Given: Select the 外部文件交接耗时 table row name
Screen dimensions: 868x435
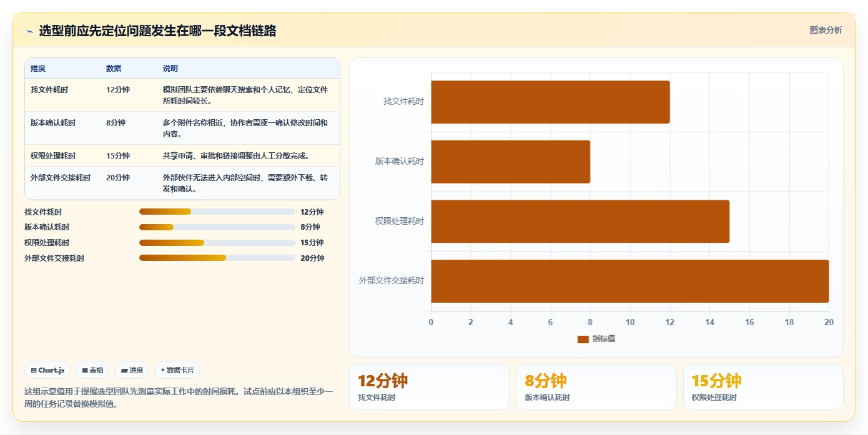Looking at the screenshot, I should click(x=61, y=178).
